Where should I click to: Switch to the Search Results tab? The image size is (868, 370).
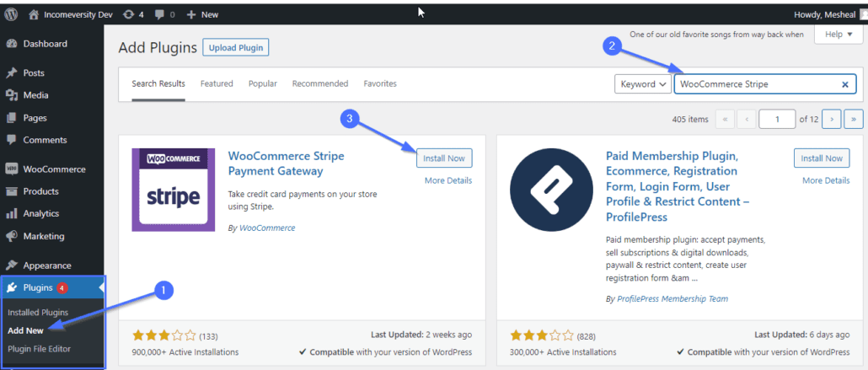pos(158,83)
